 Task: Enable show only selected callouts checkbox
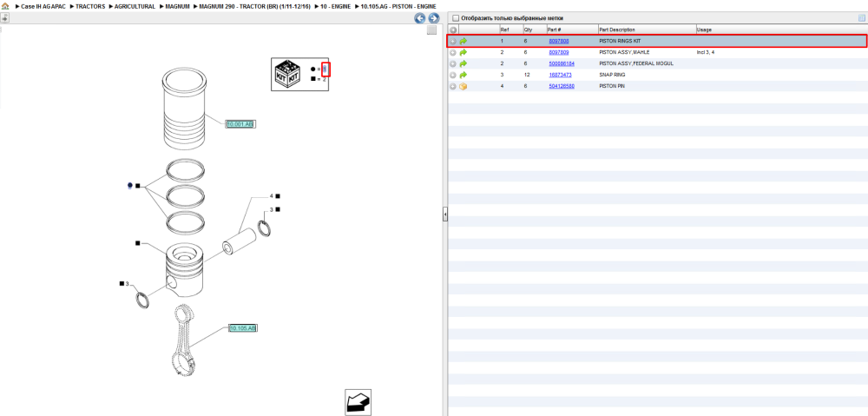pos(457,18)
